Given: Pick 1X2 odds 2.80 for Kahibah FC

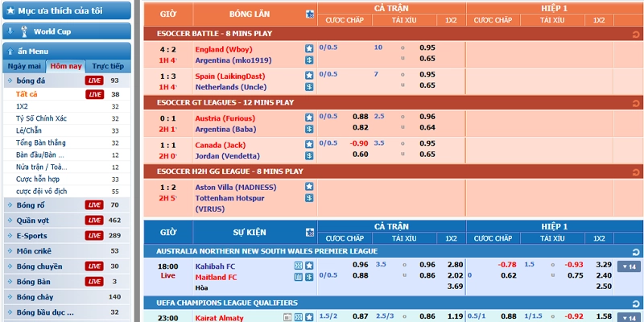Looking at the screenshot, I should (x=455, y=265).
